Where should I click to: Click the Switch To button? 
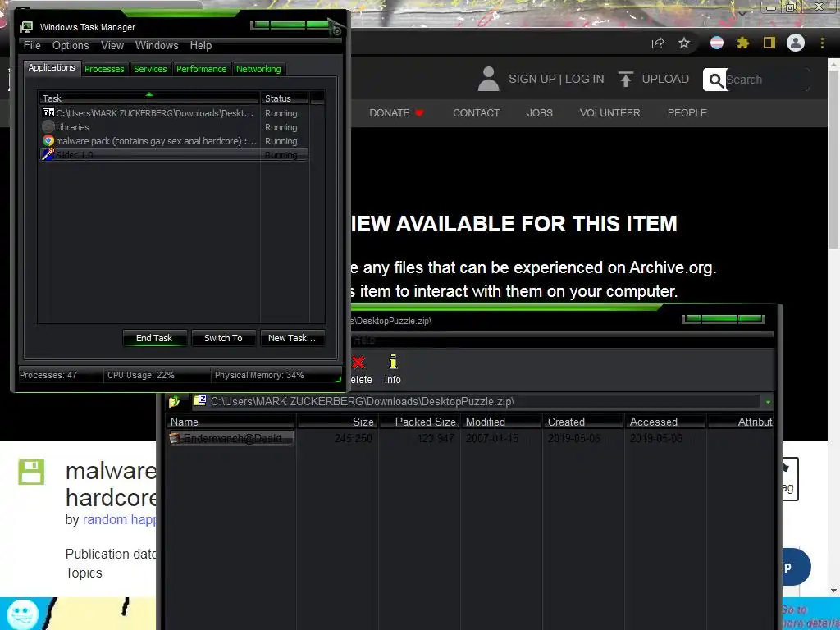223,338
